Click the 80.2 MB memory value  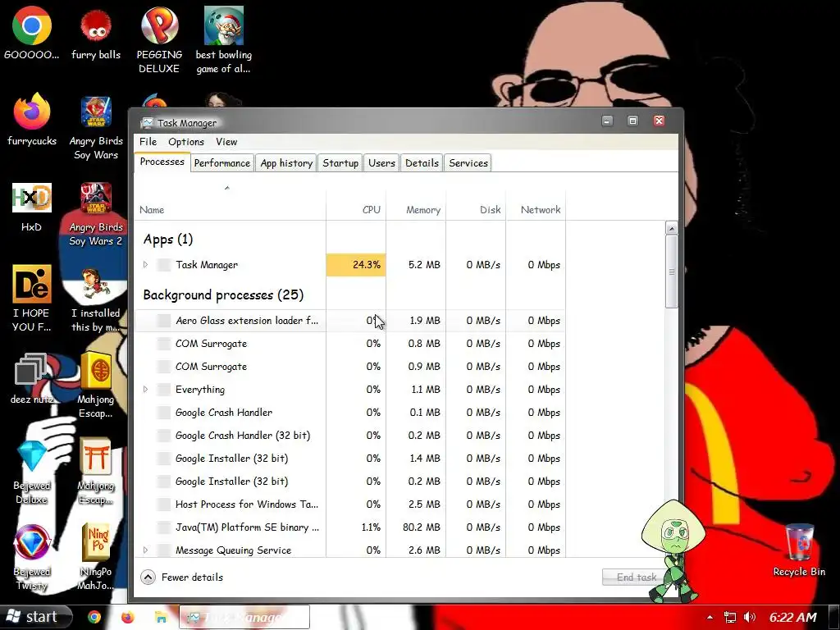pyautogui.click(x=422, y=527)
